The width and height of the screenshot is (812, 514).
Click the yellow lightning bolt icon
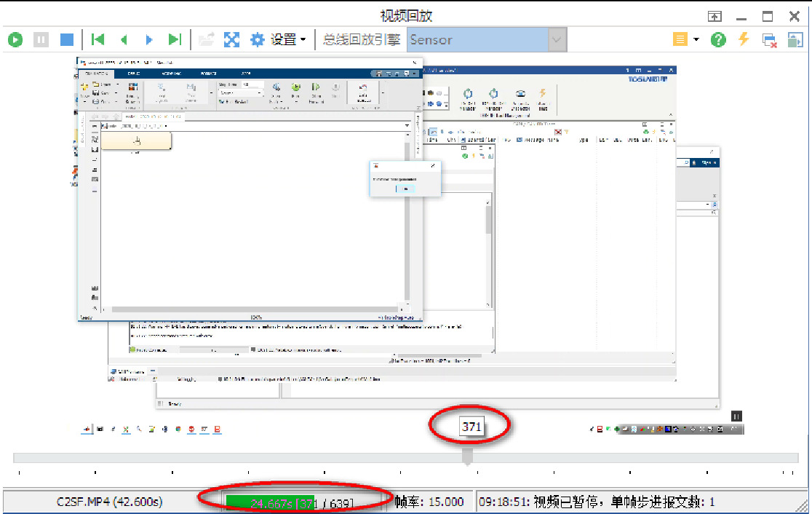pyautogui.click(x=742, y=39)
